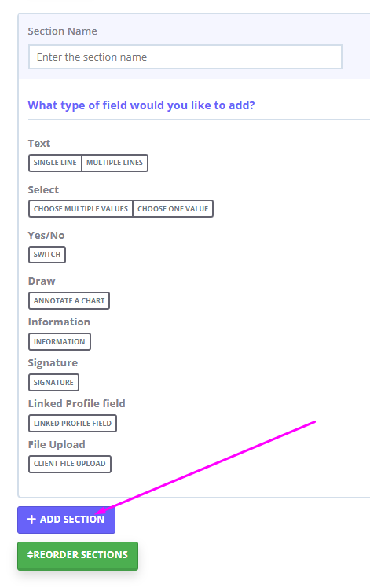Open Reorder Sections

78,556
